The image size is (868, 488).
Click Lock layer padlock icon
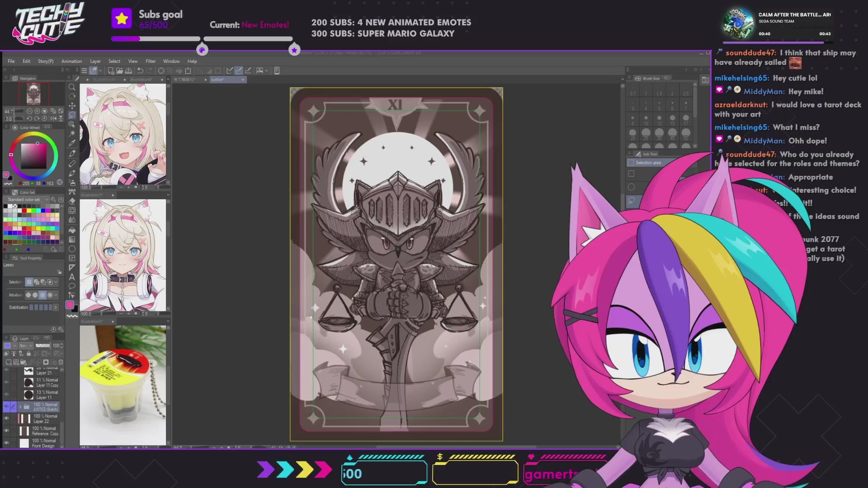click(29, 354)
